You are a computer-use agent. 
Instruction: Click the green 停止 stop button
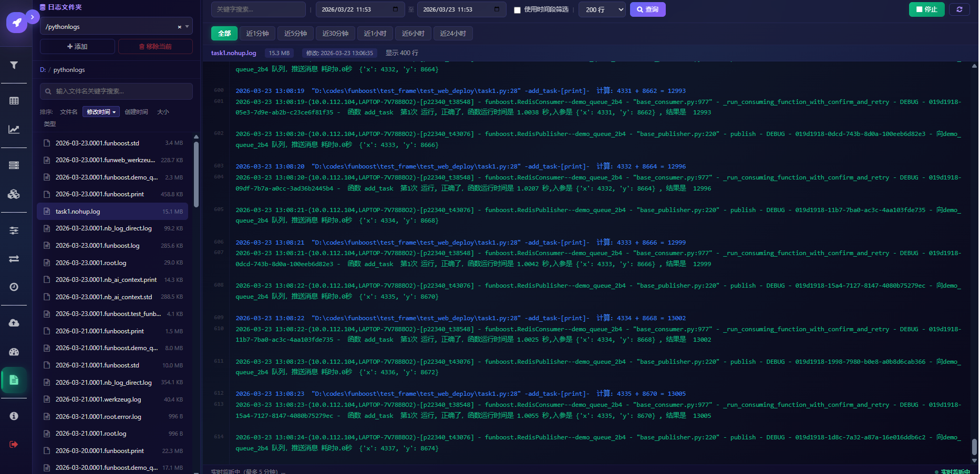pos(926,9)
